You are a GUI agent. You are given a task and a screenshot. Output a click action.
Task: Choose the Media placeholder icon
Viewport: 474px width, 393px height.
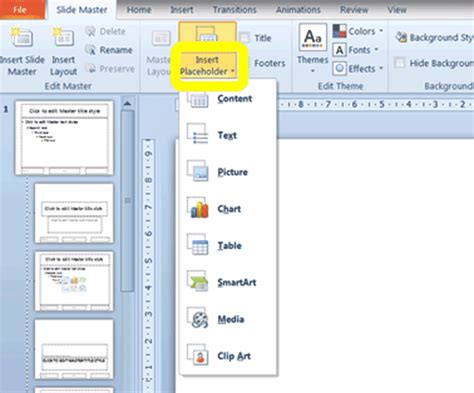[x=198, y=318]
